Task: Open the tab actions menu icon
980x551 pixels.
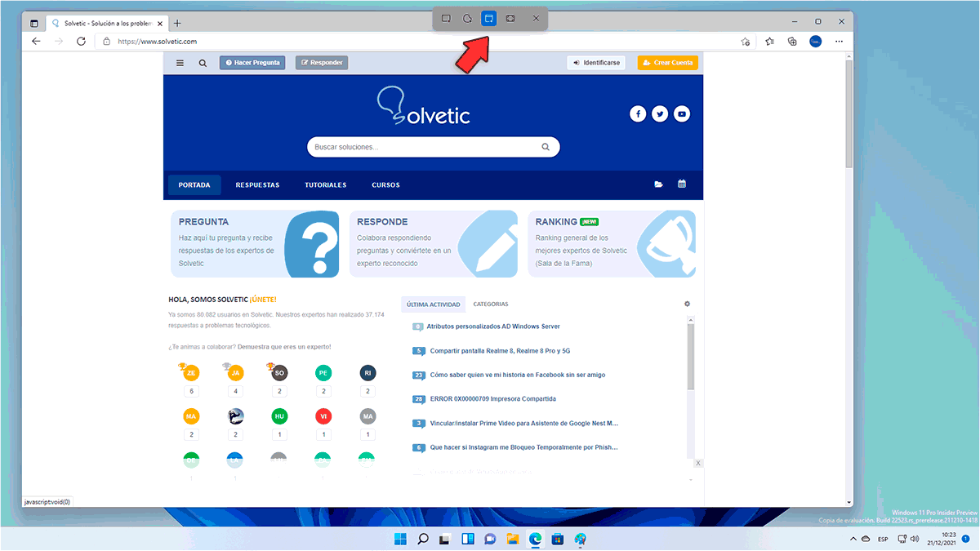Action: point(33,23)
